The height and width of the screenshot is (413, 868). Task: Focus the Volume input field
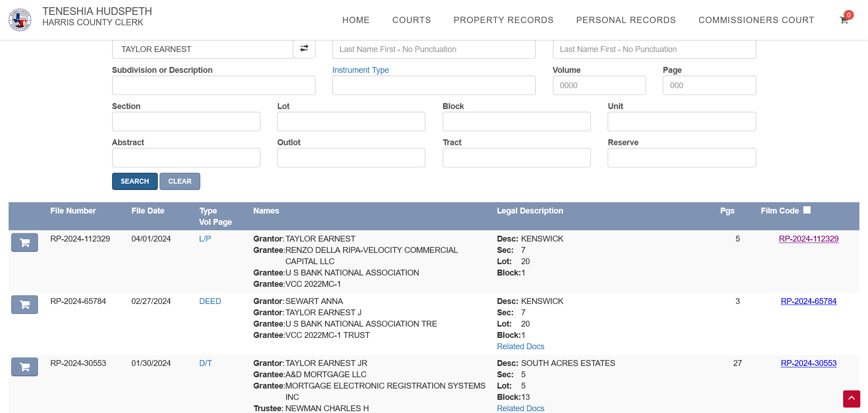[x=599, y=85]
